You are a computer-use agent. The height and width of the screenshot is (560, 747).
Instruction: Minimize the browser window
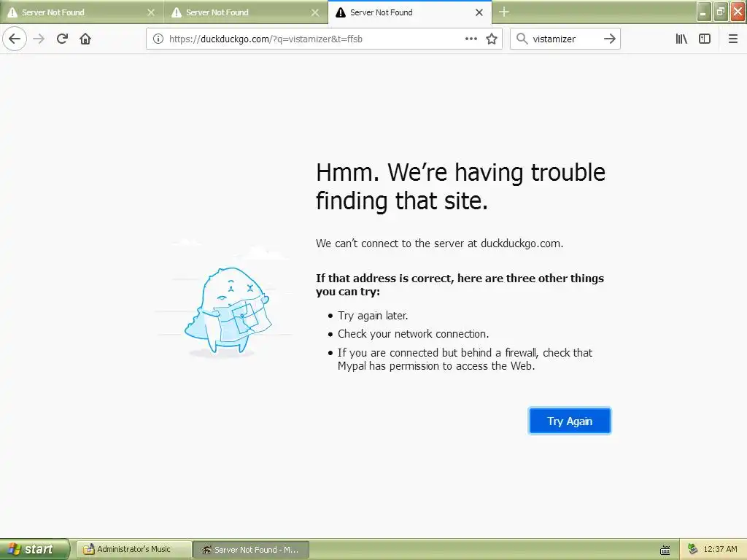point(704,12)
